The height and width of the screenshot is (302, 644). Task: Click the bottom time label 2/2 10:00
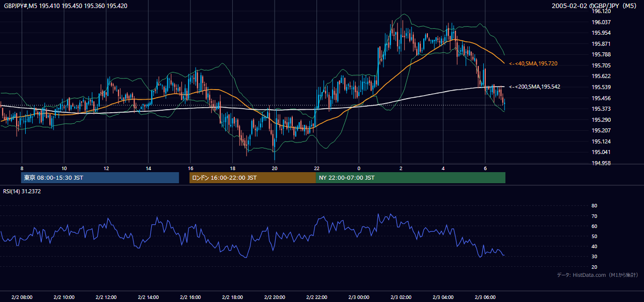[64, 297]
